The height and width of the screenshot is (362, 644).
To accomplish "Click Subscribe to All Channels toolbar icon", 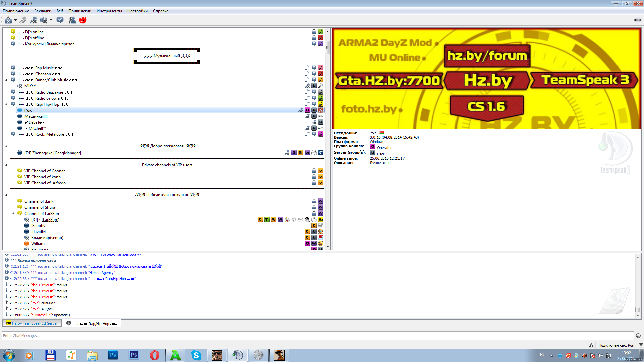I will [60, 20].
